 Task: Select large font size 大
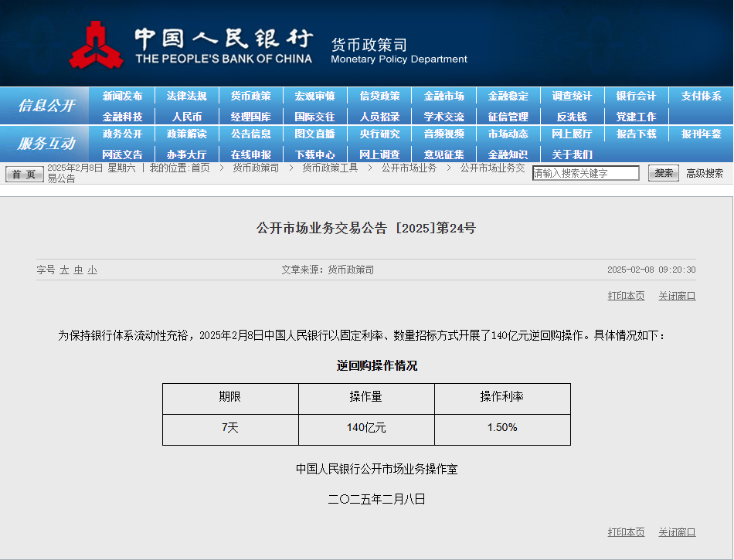(63, 269)
